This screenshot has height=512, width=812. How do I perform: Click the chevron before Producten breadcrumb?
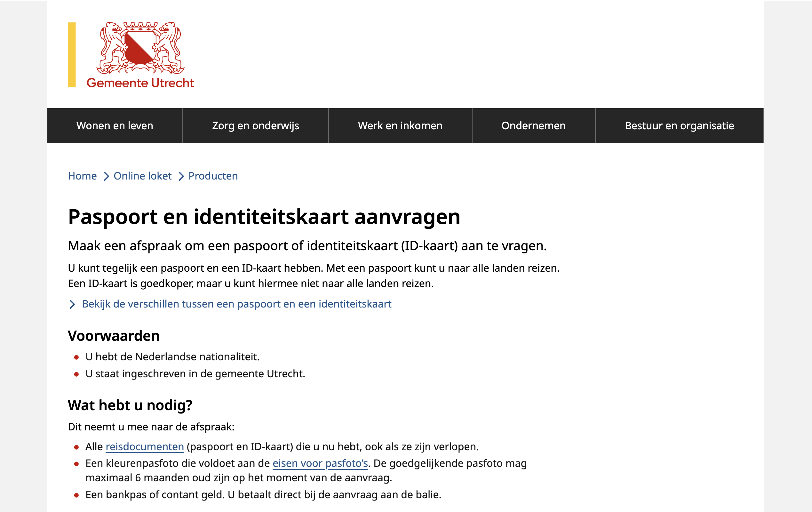(x=181, y=176)
